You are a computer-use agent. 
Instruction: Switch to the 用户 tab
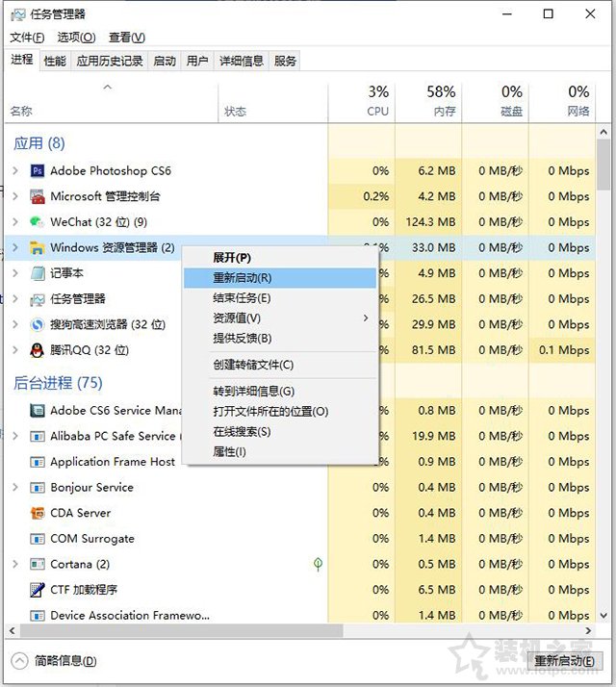[197, 61]
